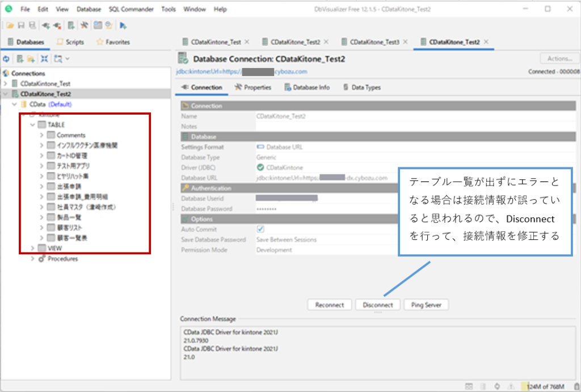Click the tree filter search icon

58,58
